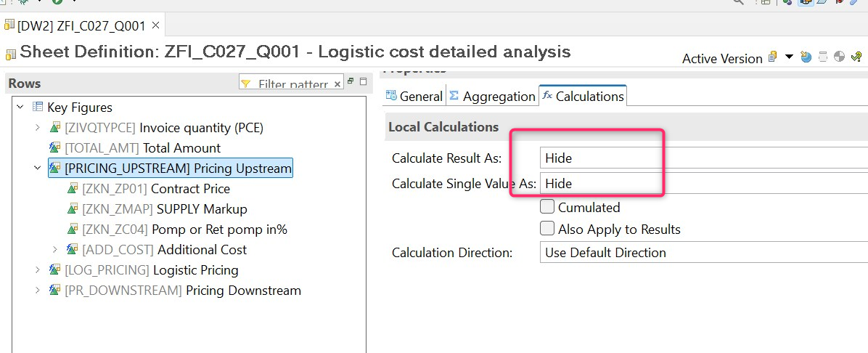Click the blue globe icon beside Active Version
This screenshot has height=353, width=868.
[806, 57]
